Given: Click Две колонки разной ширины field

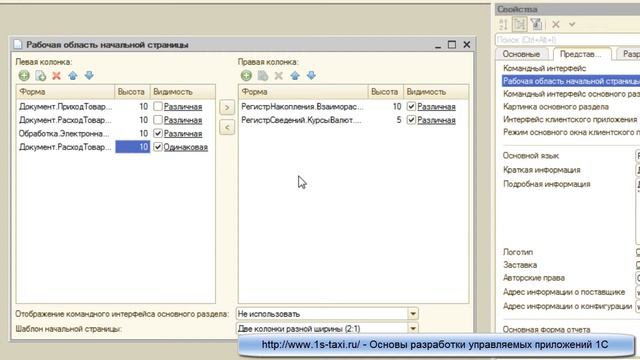Looking at the screenshot, I should [x=322, y=329].
